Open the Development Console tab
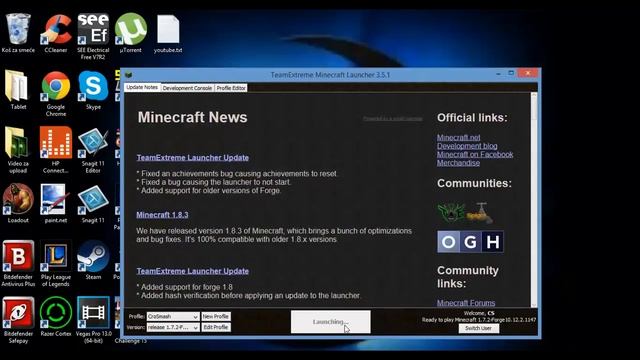This screenshot has width=640, height=360. [187, 88]
